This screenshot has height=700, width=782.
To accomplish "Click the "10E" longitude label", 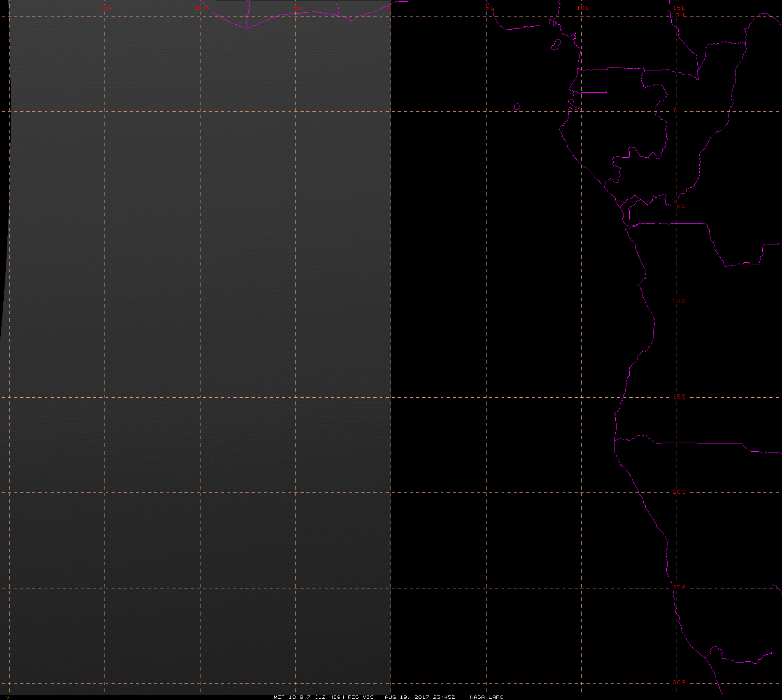I will [583, 8].
